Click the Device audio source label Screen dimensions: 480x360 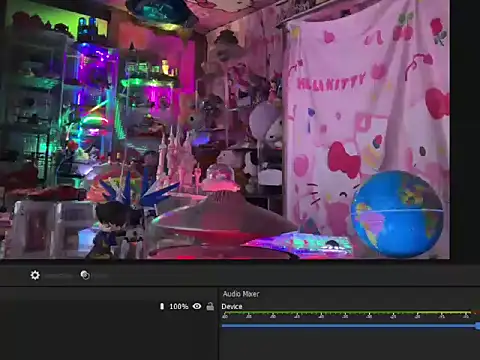pyautogui.click(x=232, y=306)
